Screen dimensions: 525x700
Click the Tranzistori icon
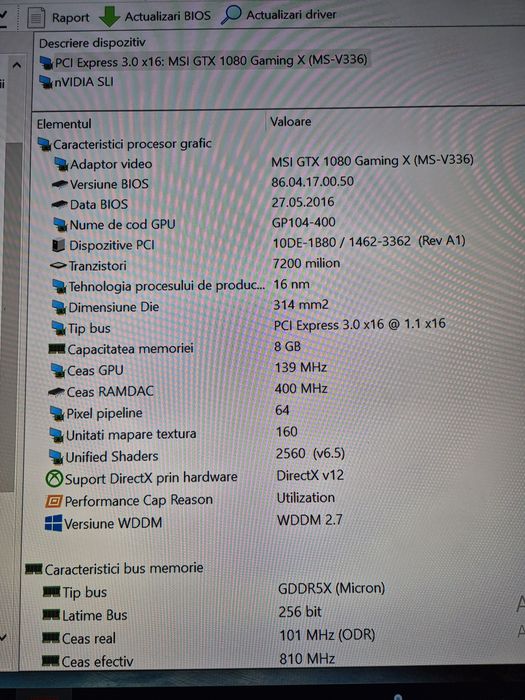(58, 266)
